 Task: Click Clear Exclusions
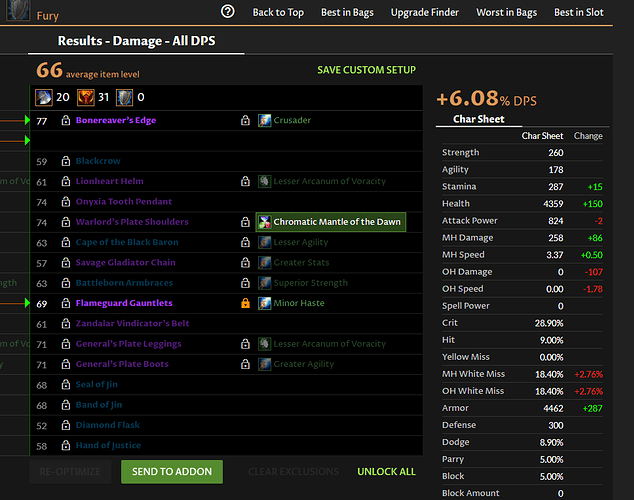pyautogui.click(x=294, y=472)
